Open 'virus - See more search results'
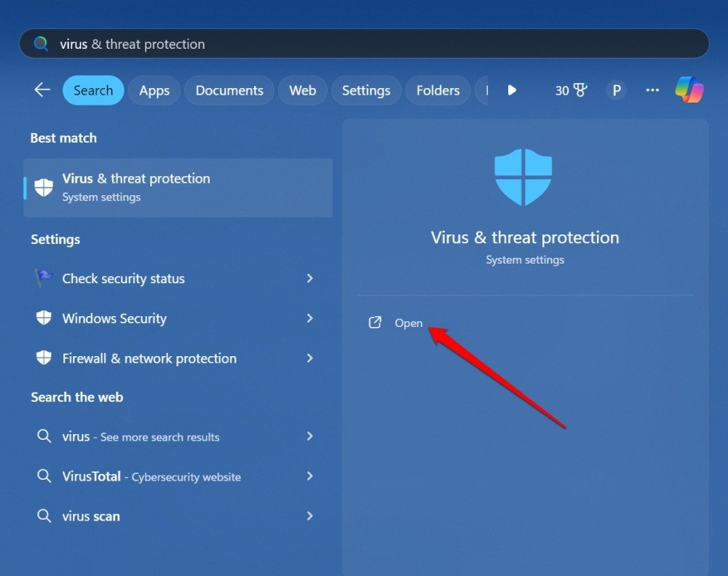The height and width of the screenshot is (576, 728). click(x=310, y=436)
